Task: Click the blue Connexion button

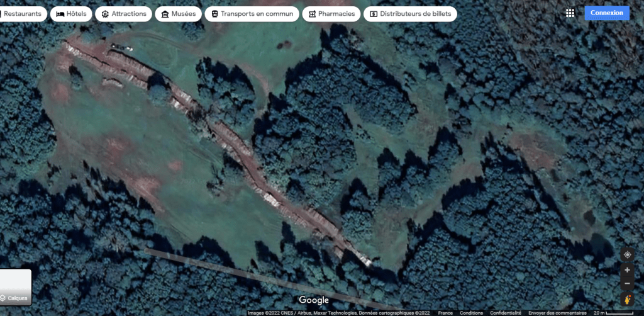Action: tap(606, 13)
